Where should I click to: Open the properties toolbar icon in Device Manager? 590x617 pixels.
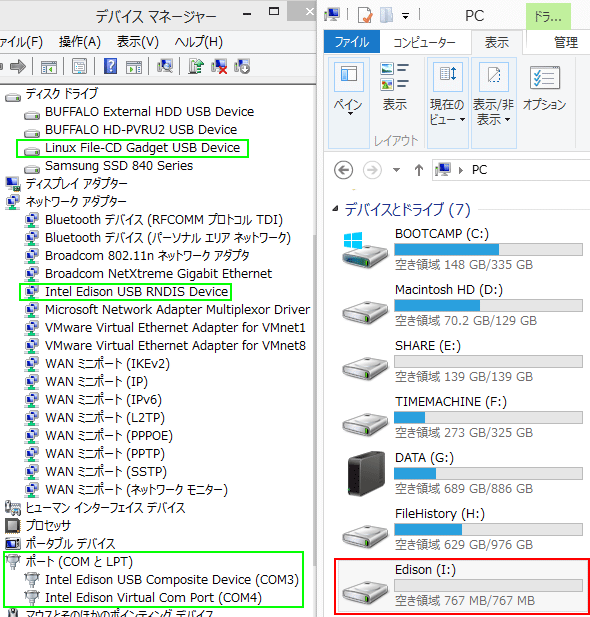80,67
